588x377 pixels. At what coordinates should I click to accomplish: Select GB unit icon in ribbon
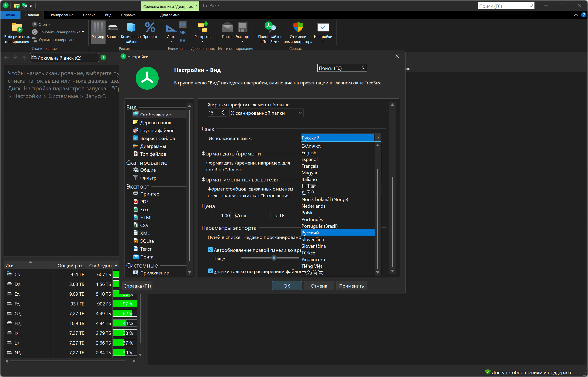pos(182,25)
